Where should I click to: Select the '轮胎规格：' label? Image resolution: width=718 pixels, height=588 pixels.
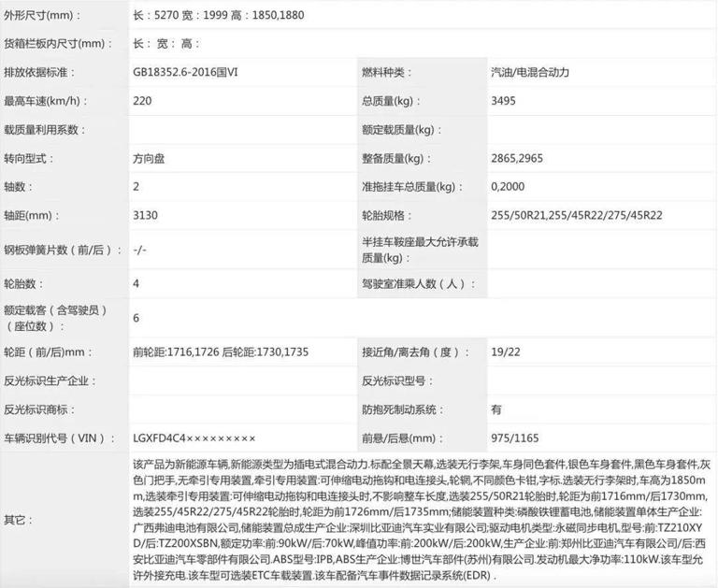(x=386, y=215)
